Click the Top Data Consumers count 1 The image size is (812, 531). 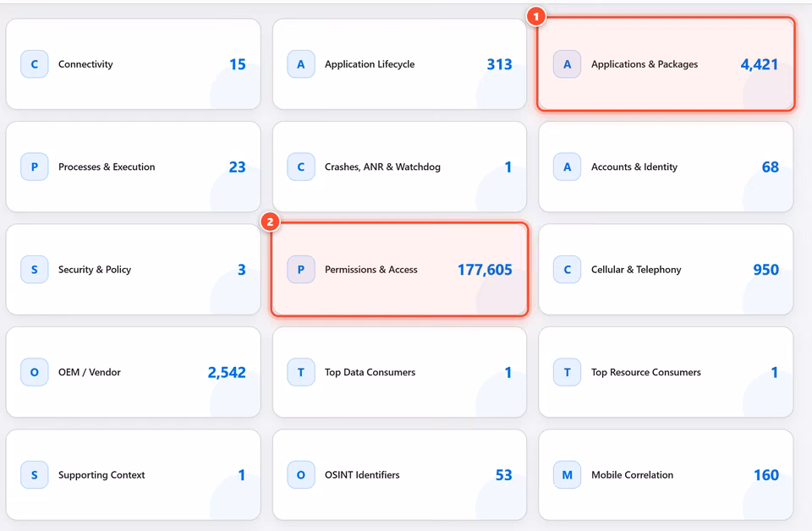point(508,372)
